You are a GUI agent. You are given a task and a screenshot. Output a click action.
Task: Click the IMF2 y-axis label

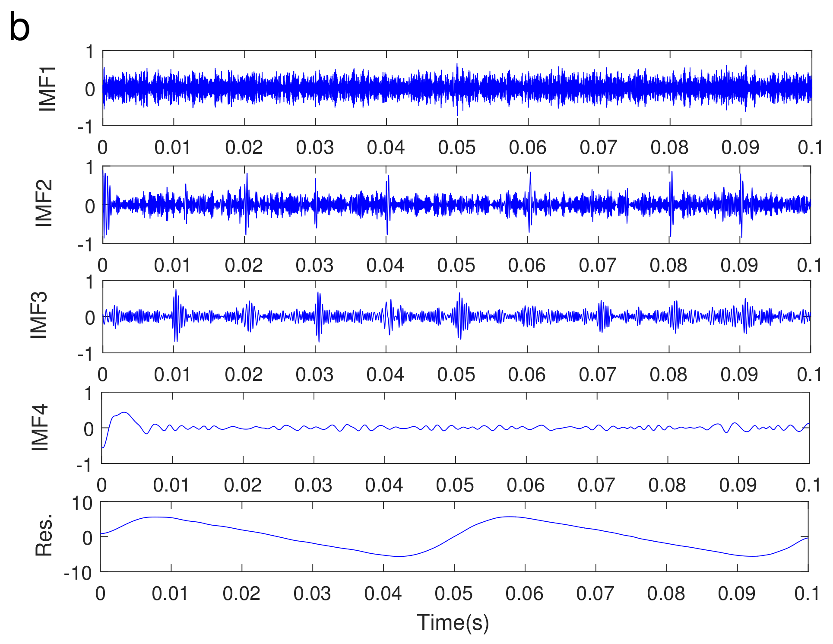coord(44,203)
